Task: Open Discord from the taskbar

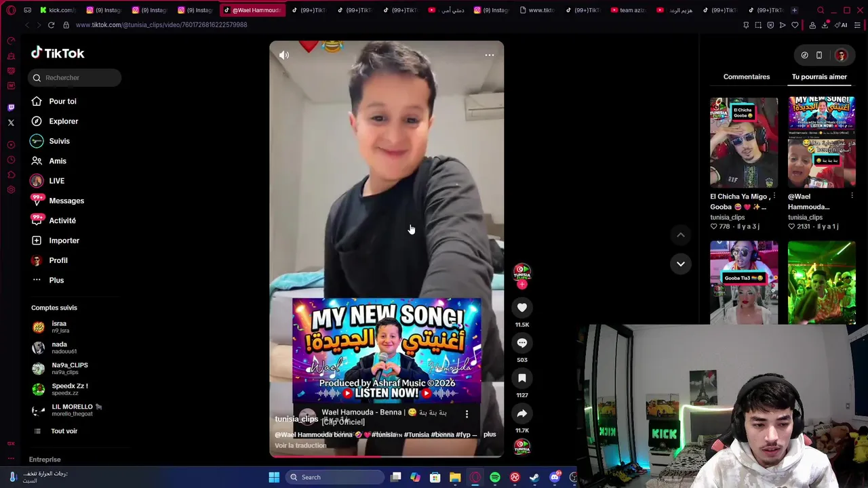Action: click(555, 477)
